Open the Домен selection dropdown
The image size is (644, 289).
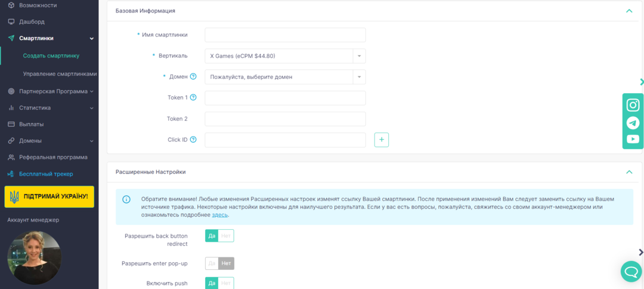click(285, 77)
